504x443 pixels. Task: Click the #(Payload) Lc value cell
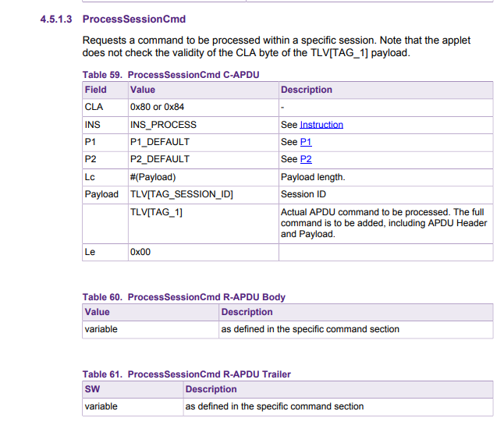153,177
